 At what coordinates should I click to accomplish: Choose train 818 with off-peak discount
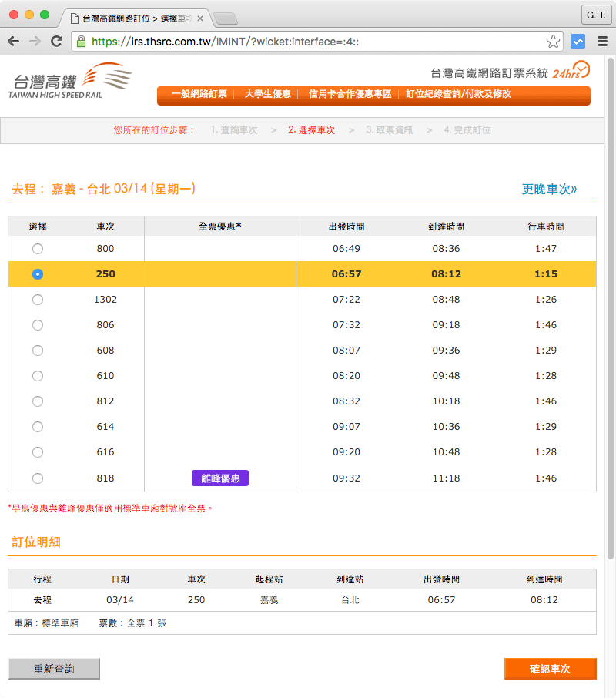(38, 478)
